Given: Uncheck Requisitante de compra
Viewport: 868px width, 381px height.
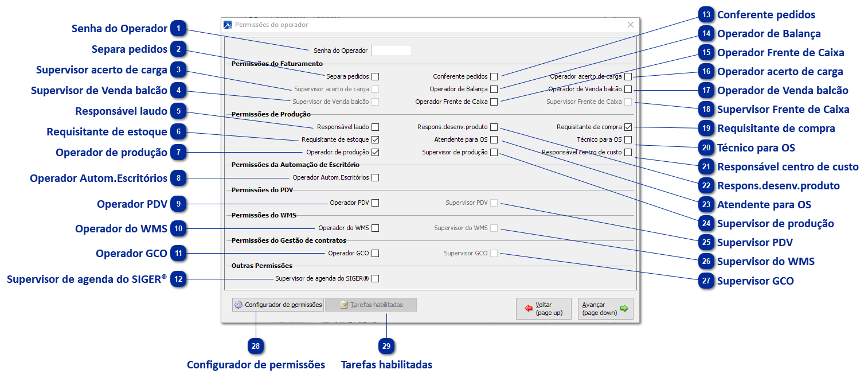Looking at the screenshot, I should click(628, 127).
